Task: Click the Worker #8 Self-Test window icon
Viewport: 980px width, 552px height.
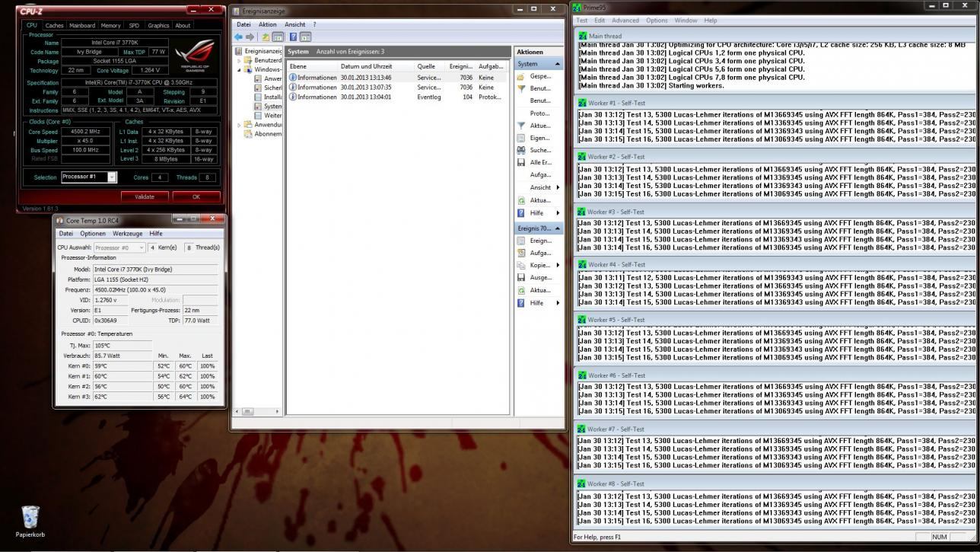Action: pos(583,483)
